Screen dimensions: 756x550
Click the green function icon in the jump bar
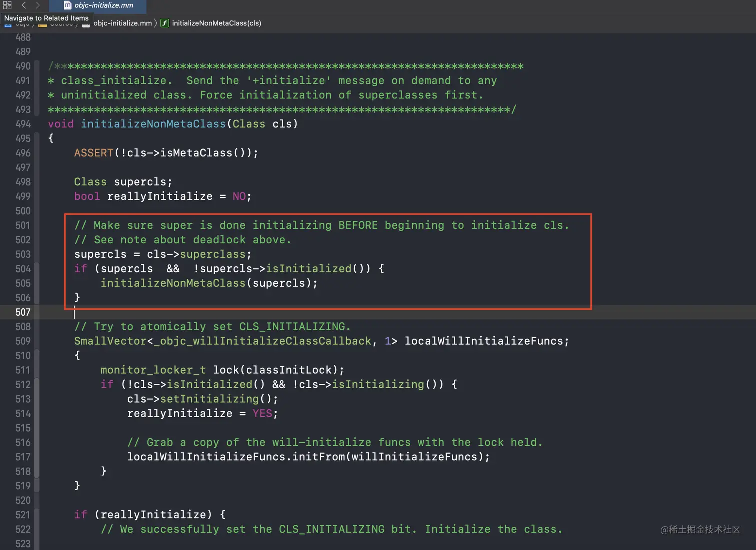(164, 23)
